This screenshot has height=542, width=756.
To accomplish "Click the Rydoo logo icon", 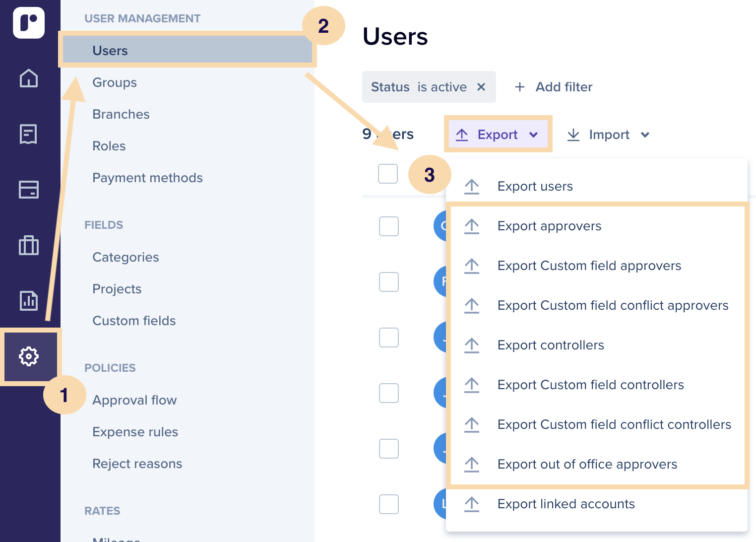I will [29, 23].
